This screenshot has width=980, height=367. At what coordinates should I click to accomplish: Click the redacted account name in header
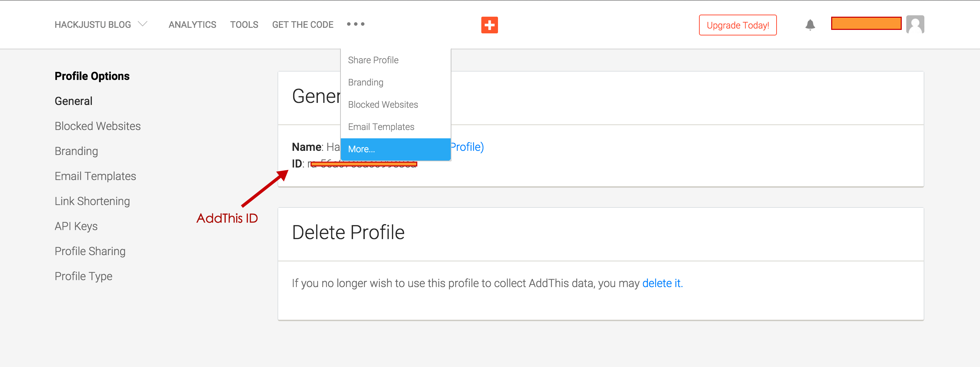click(866, 23)
